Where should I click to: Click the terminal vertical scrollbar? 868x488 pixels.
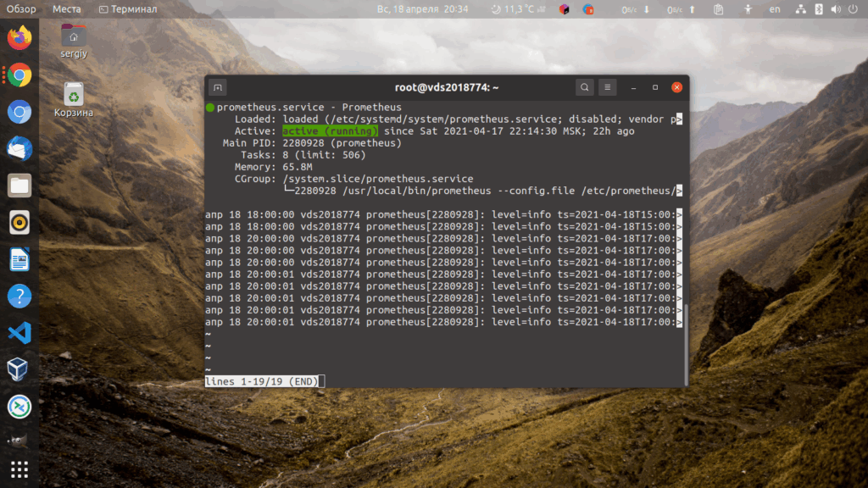[687, 344]
